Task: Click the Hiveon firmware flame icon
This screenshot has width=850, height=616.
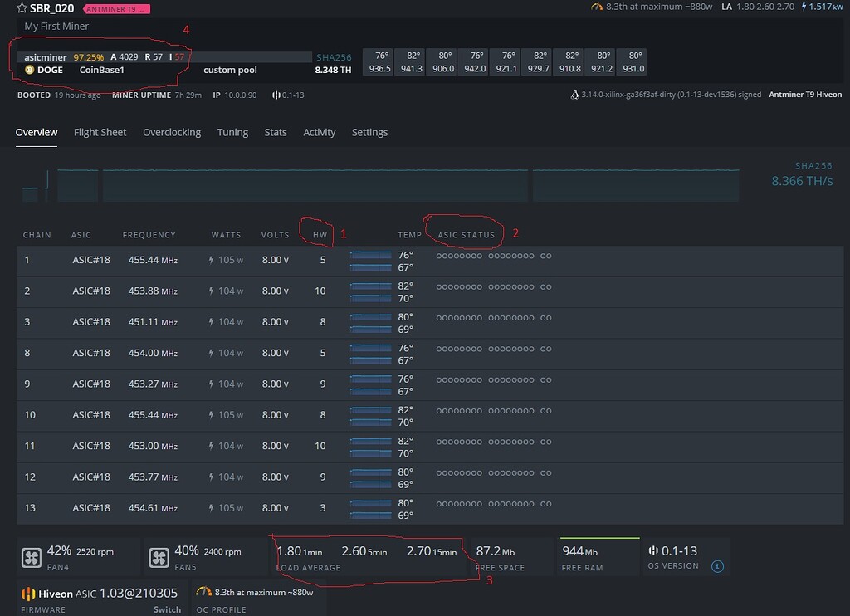Action: [29, 594]
